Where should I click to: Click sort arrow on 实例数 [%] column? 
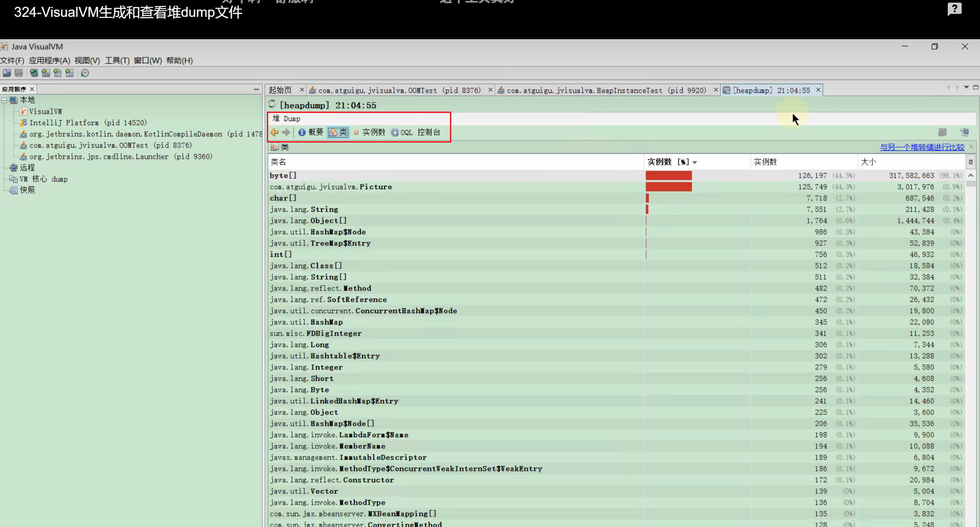tap(694, 162)
